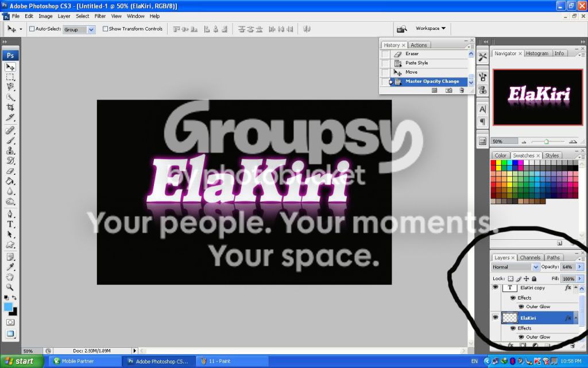Image resolution: width=588 pixels, height=368 pixels.
Task: Select the Lasso tool
Action: [10, 87]
